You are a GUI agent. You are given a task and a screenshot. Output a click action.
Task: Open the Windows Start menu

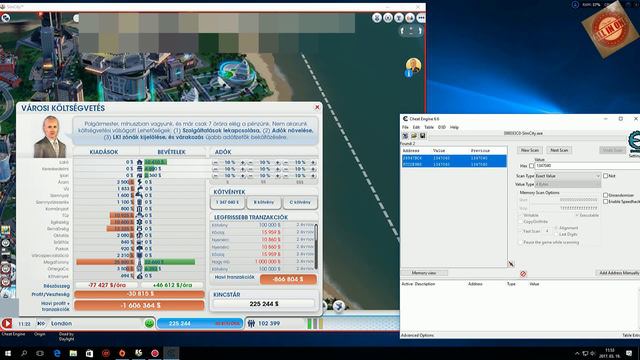point(8,353)
